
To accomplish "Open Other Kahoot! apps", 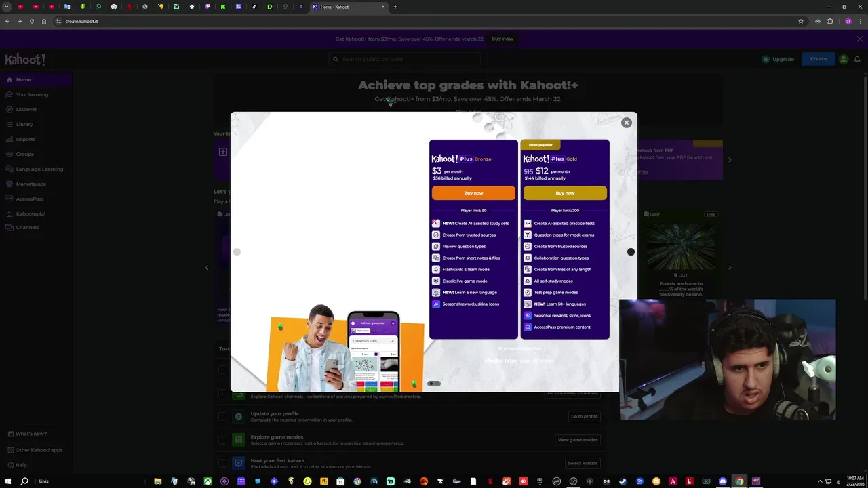I will tap(35, 450).
